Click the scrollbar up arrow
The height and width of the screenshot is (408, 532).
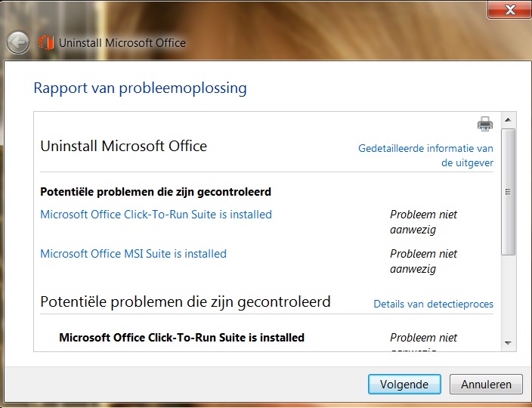coord(509,120)
